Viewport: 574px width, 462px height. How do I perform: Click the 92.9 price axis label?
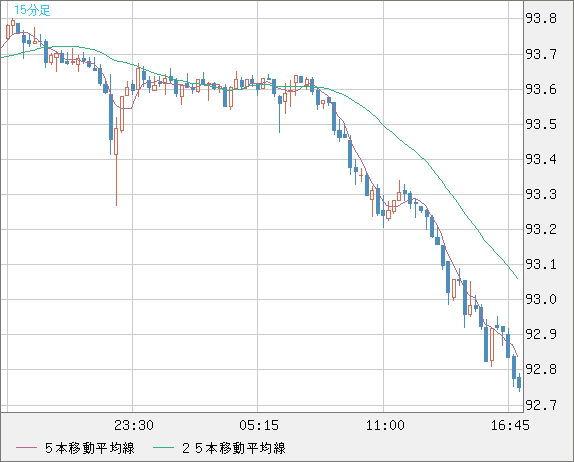coord(541,334)
